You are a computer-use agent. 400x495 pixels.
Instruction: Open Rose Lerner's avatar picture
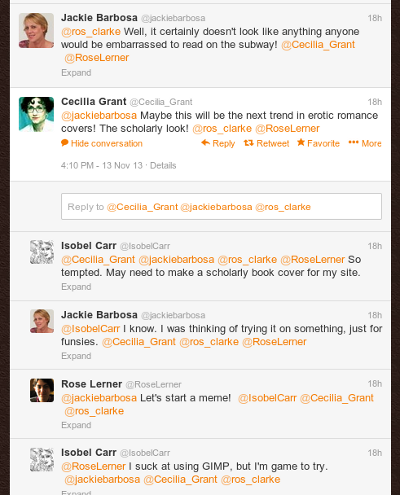pyautogui.click(x=42, y=390)
